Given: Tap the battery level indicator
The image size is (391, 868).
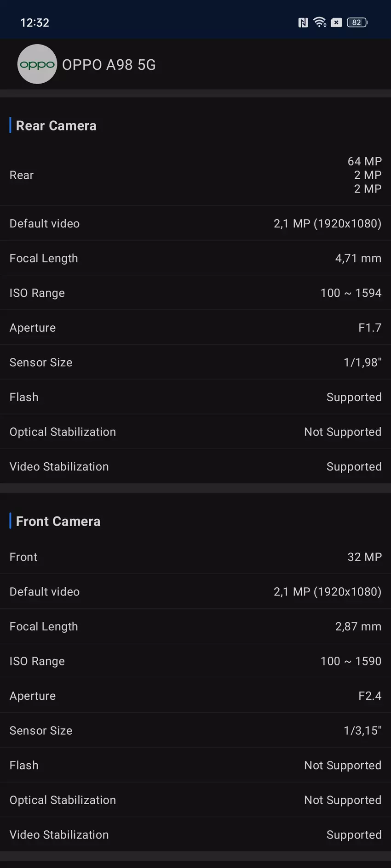Looking at the screenshot, I should [x=357, y=23].
